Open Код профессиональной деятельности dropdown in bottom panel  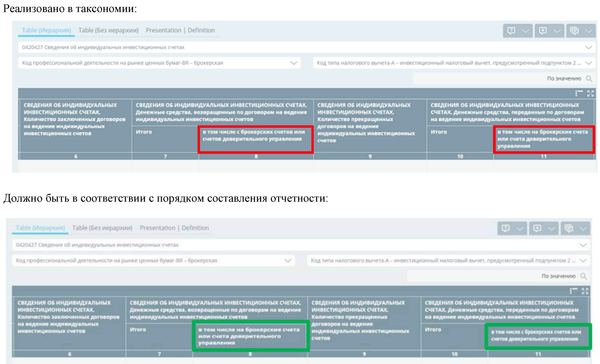tap(153, 260)
